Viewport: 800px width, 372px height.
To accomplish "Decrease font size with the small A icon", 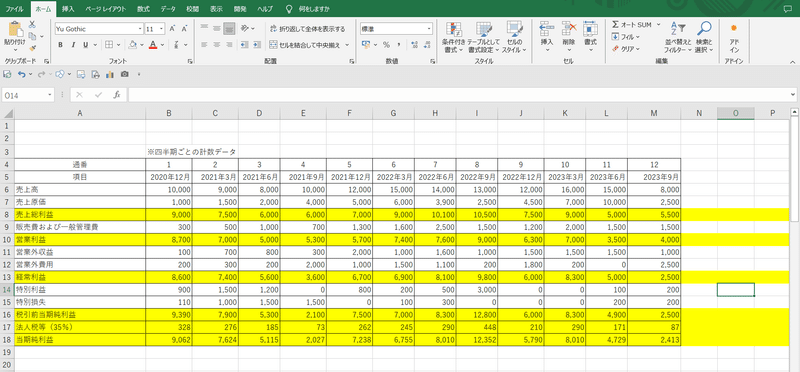I will coord(185,29).
